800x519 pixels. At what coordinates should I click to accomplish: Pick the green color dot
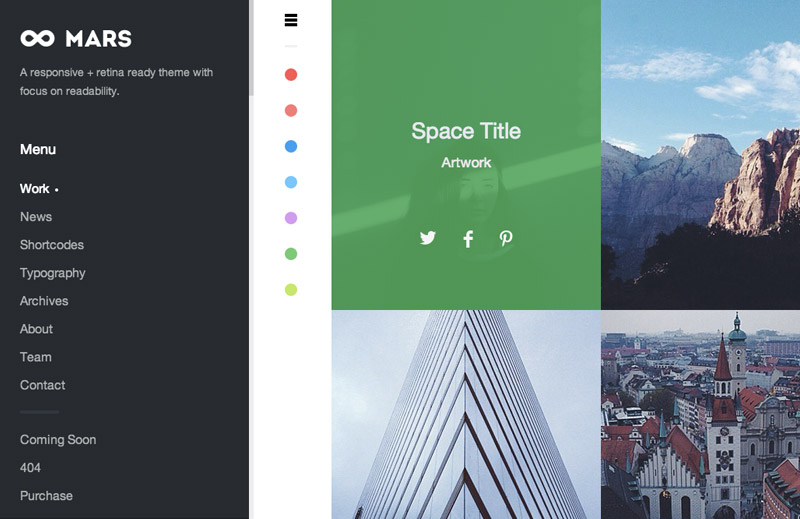(x=291, y=254)
